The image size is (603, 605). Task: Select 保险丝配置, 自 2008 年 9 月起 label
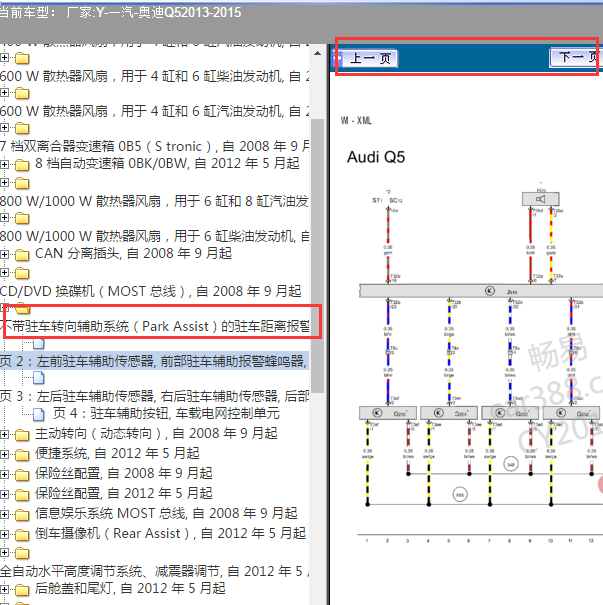[123, 473]
